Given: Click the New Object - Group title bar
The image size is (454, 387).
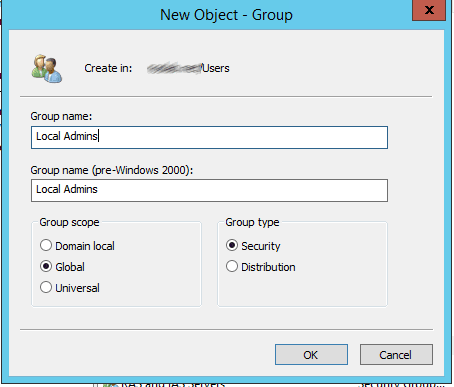Looking at the screenshot, I should coord(226,15).
